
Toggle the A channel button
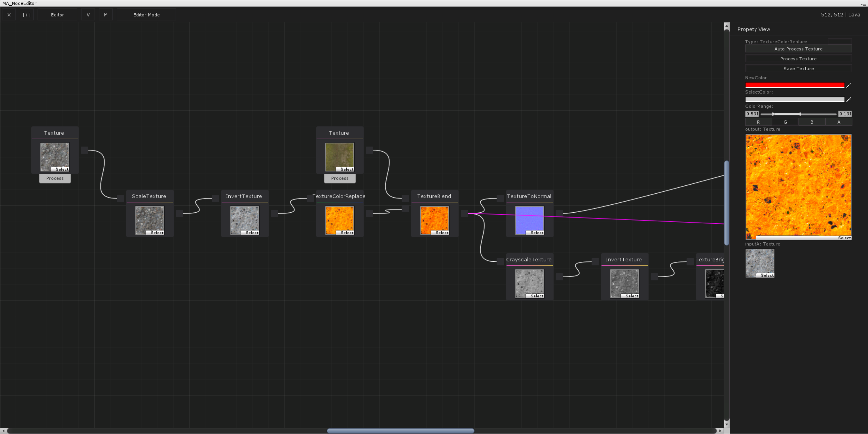pyautogui.click(x=839, y=122)
